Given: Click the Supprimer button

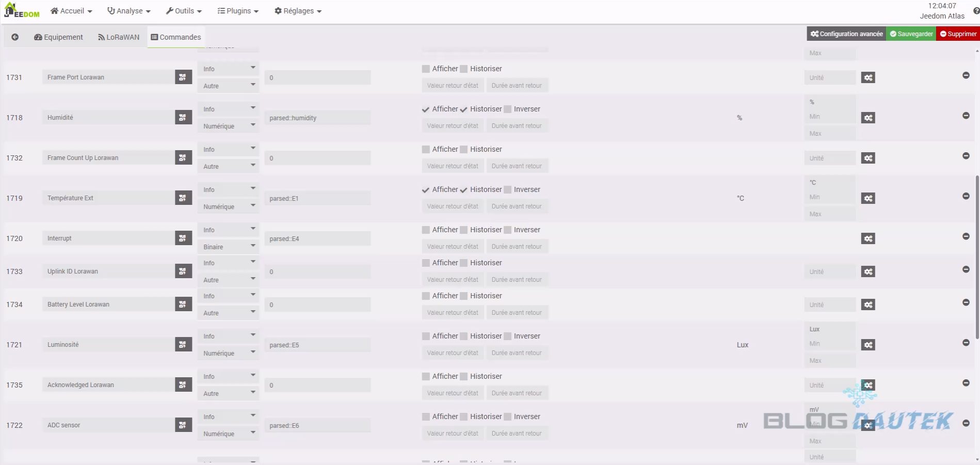Looking at the screenshot, I should pos(958,34).
